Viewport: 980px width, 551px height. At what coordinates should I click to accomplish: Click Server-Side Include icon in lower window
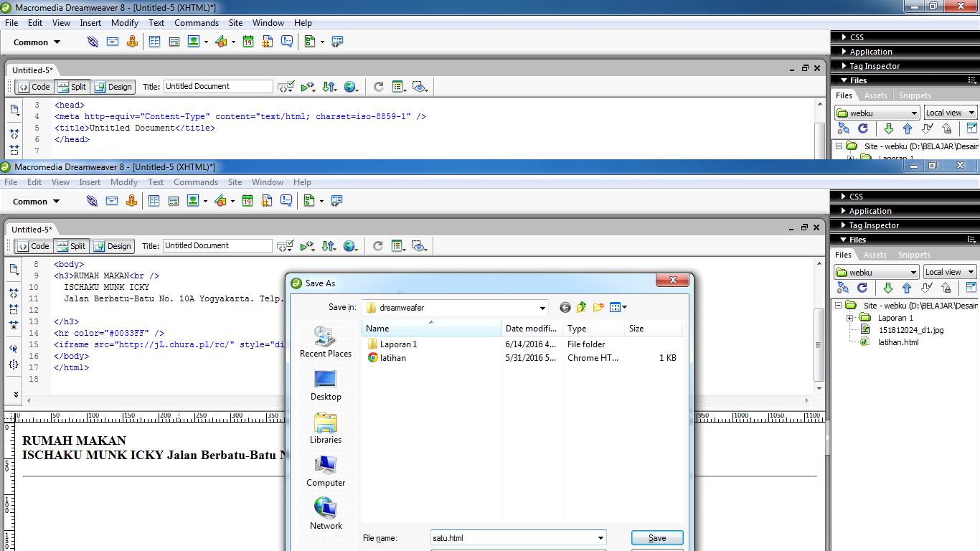click(267, 202)
